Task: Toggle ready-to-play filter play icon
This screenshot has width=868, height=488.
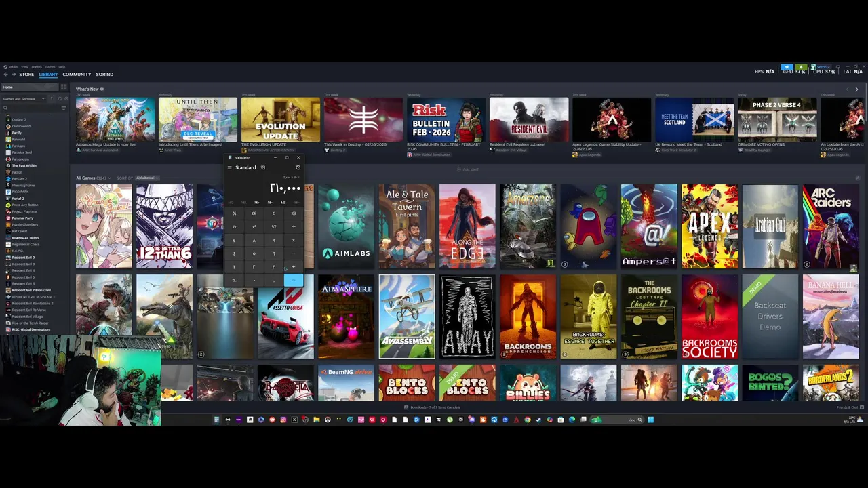Action: [66, 98]
